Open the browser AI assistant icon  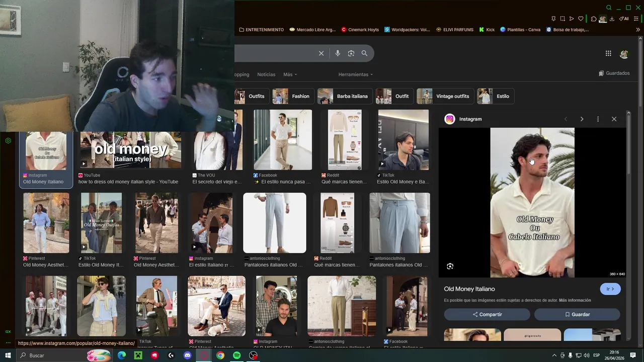(624, 19)
